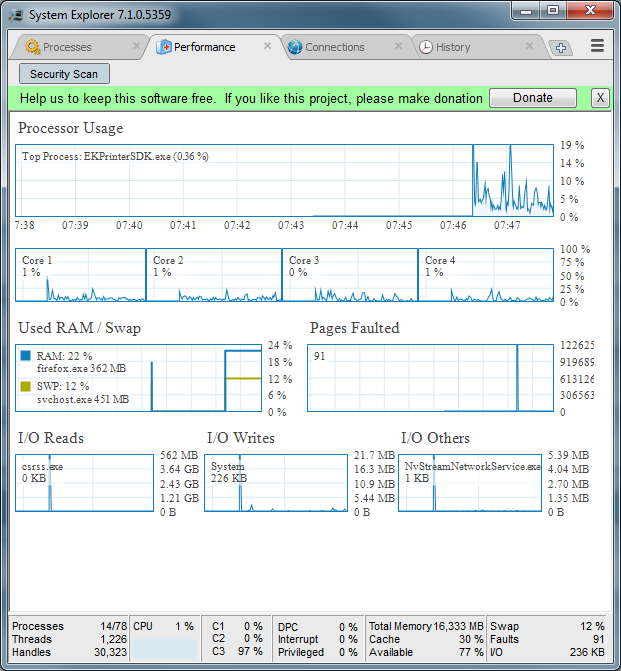Close the Processes tab
The image size is (621, 671).
pyautogui.click(x=136, y=46)
